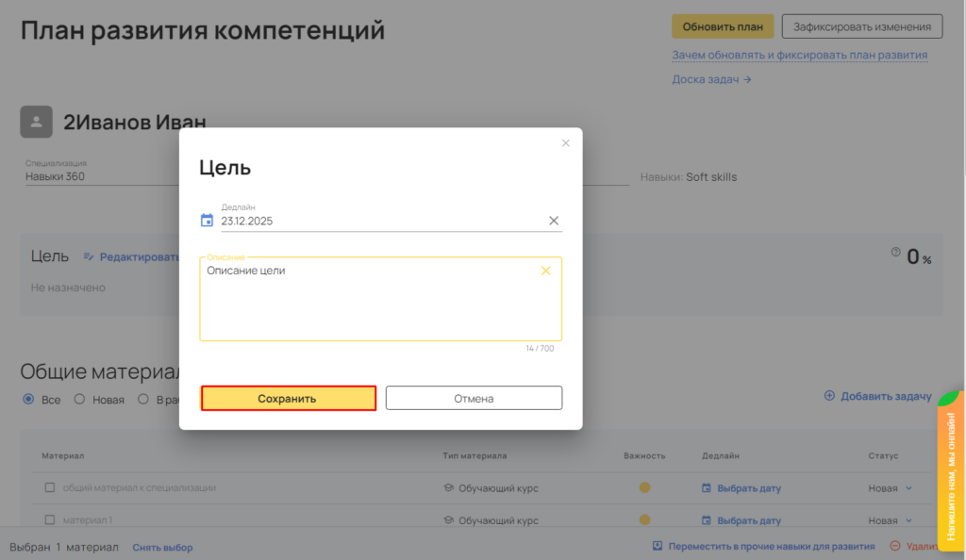
Task: Check the box for общий материал к специализации
Action: point(51,488)
